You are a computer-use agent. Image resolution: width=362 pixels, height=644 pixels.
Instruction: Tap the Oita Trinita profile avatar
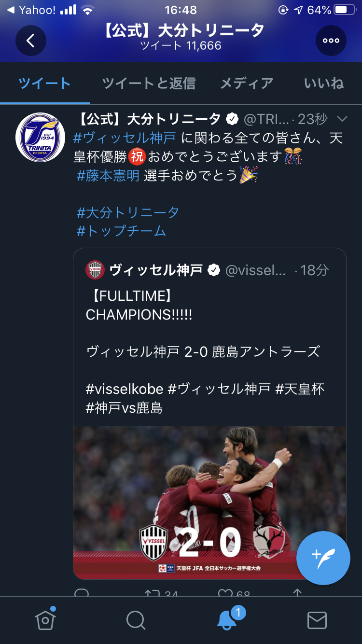tap(41, 137)
